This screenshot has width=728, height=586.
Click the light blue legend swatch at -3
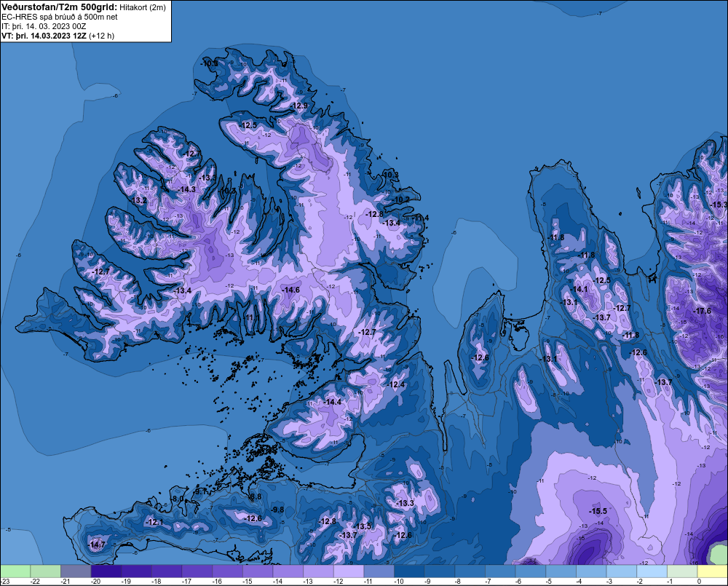click(622, 571)
